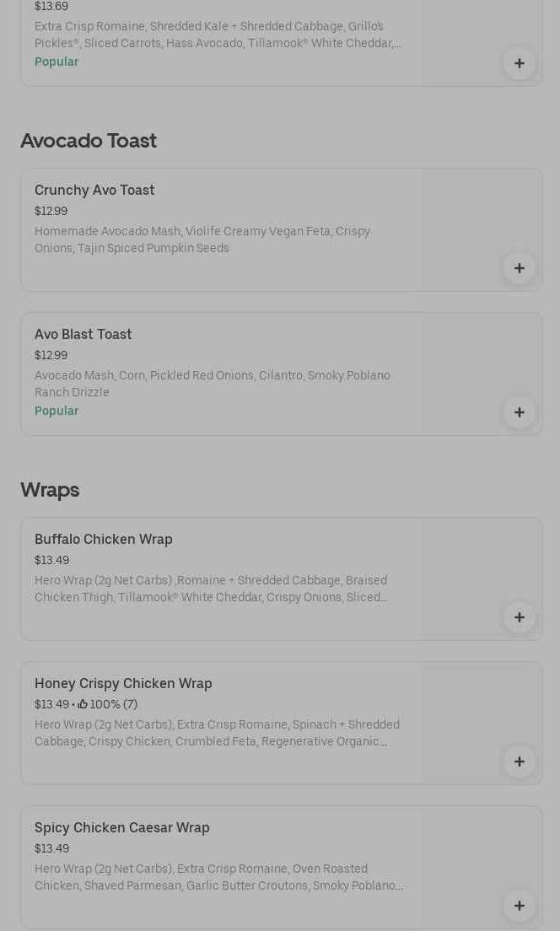Select the Honey Crispy Chicken Wrap title
The width and height of the screenshot is (560, 931).
(123, 683)
